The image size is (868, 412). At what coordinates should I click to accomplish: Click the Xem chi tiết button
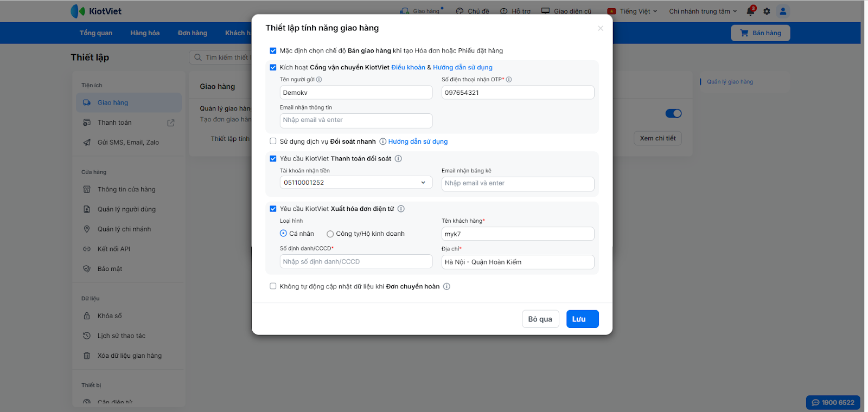[x=658, y=138]
